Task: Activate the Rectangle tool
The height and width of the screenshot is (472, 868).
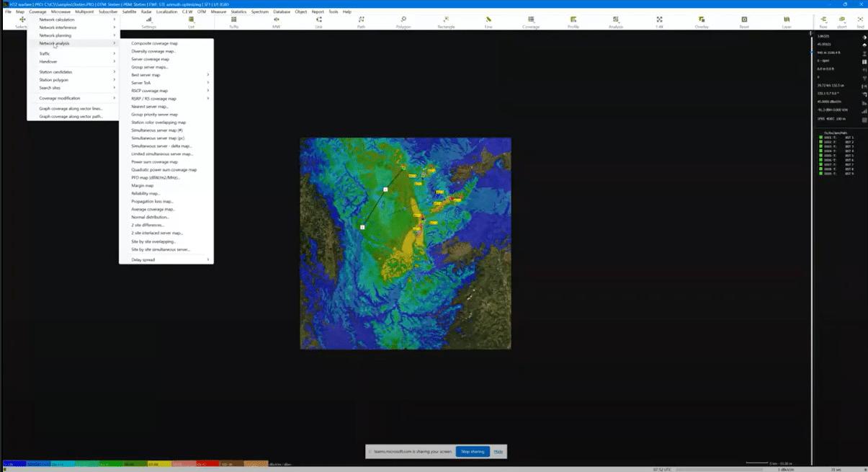Action: (x=445, y=22)
